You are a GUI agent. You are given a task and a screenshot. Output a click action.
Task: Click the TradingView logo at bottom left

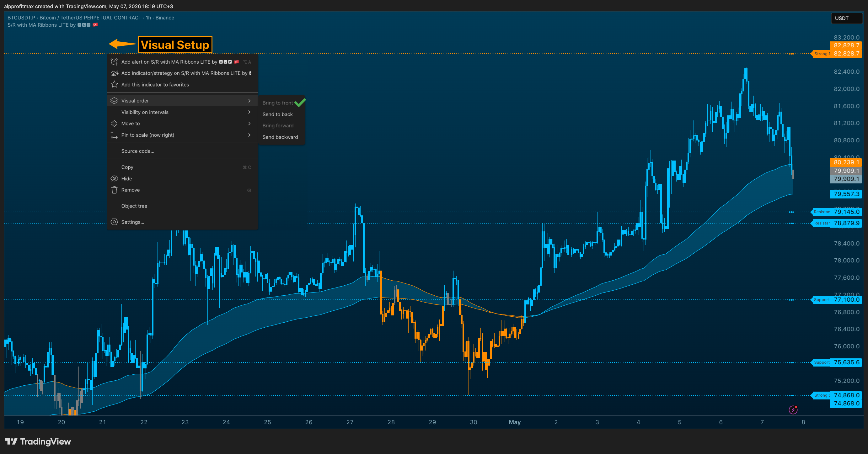tap(38, 441)
